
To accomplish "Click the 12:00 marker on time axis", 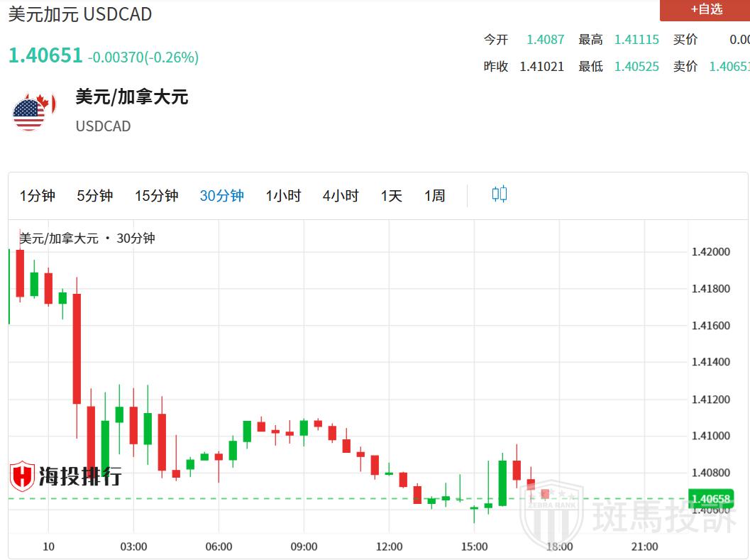I will [389, 547].
